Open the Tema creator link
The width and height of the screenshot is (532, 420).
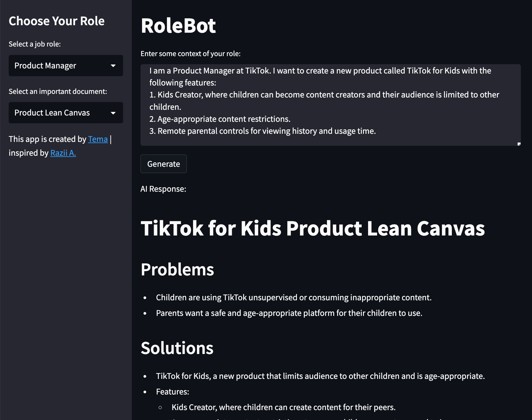pos(98,139)
